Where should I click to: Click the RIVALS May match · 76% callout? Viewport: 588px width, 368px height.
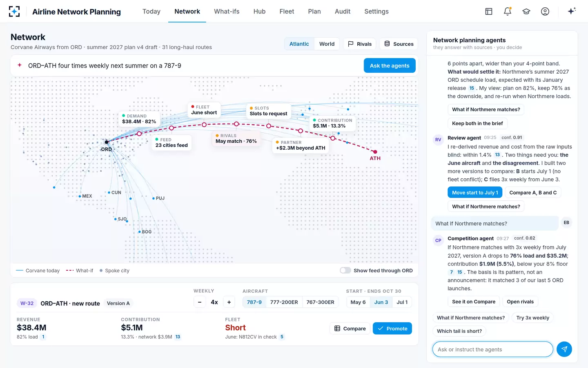click(x=236, y=139)
